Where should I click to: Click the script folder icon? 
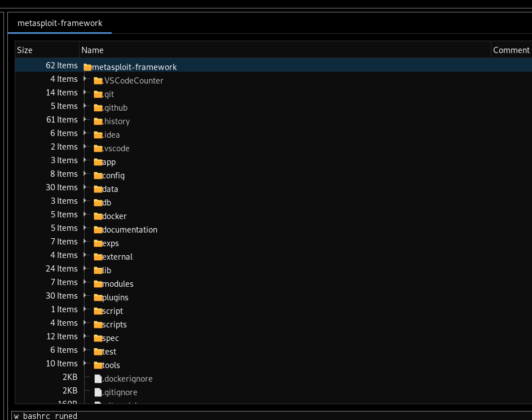(98, 311)
